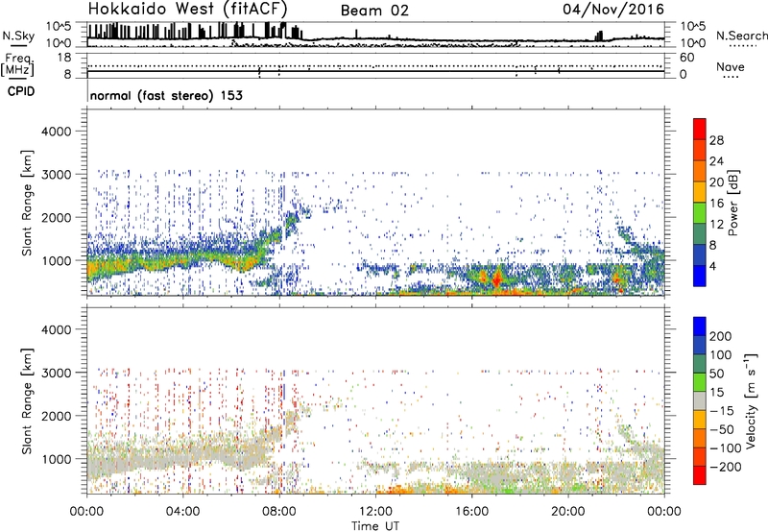The height and width of the screenshot is (532, 768).
Task: Click the '12:00' time tick label
Action: point(375,512)
